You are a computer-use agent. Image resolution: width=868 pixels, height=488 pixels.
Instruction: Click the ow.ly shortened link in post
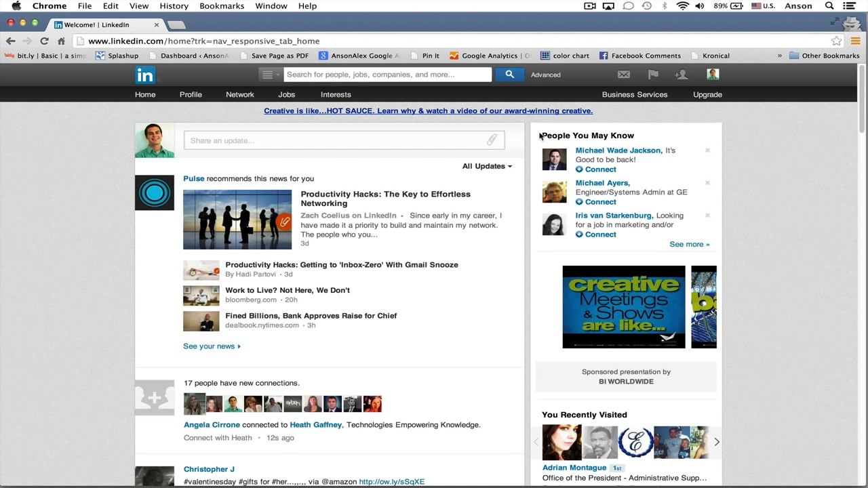point(391,482)
